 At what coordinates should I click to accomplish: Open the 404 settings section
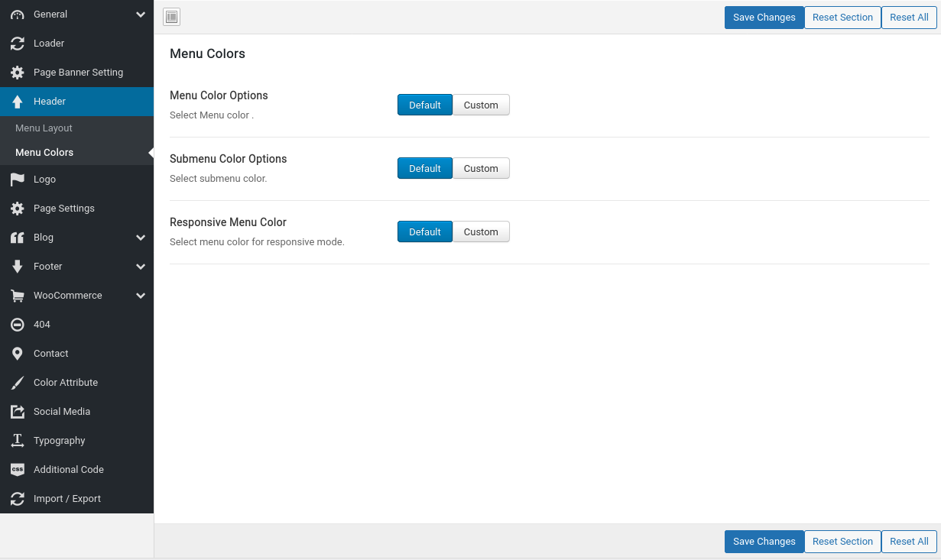pyautogui.click(x=76, y=325)
